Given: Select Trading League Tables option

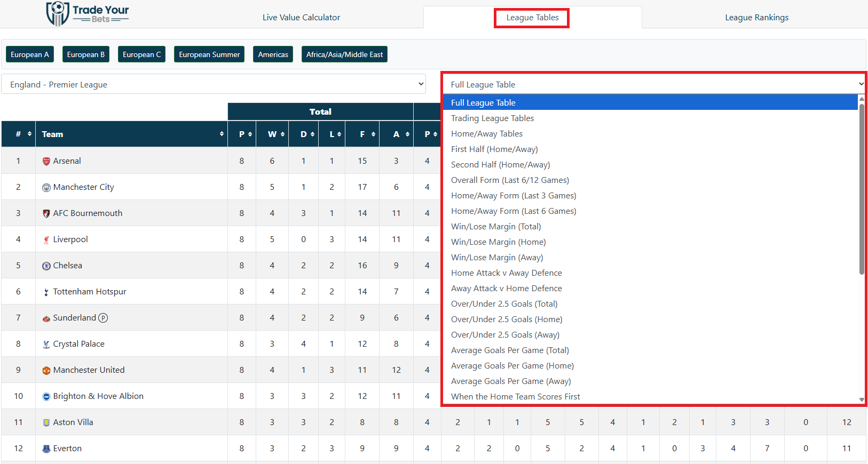Looking at the screenshot, I should click(492, 118).
